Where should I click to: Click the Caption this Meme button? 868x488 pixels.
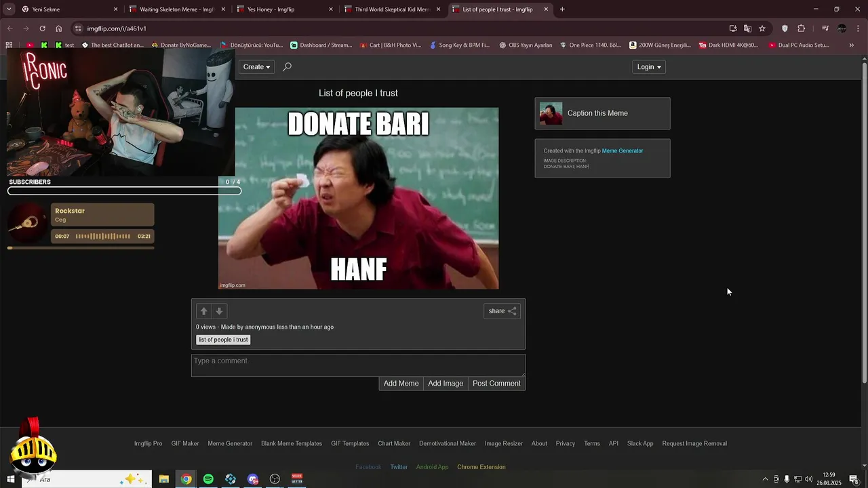tap(602, 113)
